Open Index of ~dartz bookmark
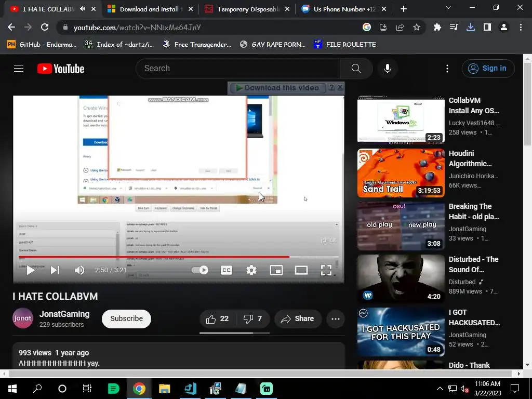 (119, 45)
